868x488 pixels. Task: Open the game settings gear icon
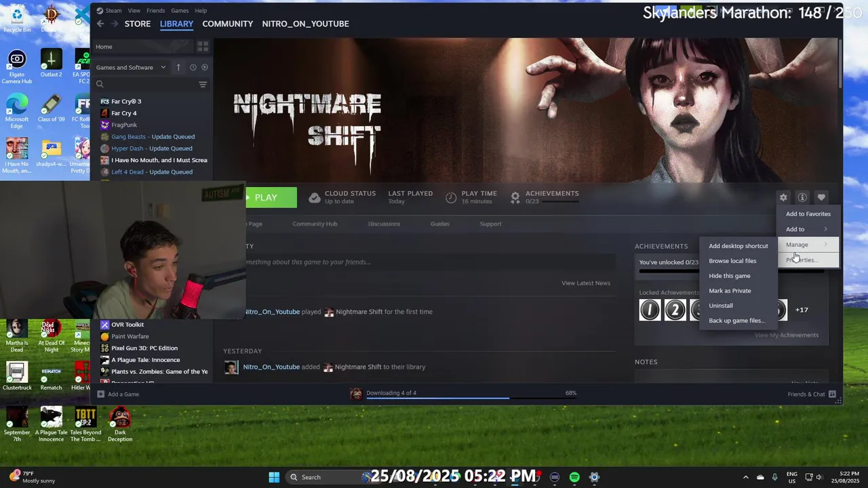(783, 197)
